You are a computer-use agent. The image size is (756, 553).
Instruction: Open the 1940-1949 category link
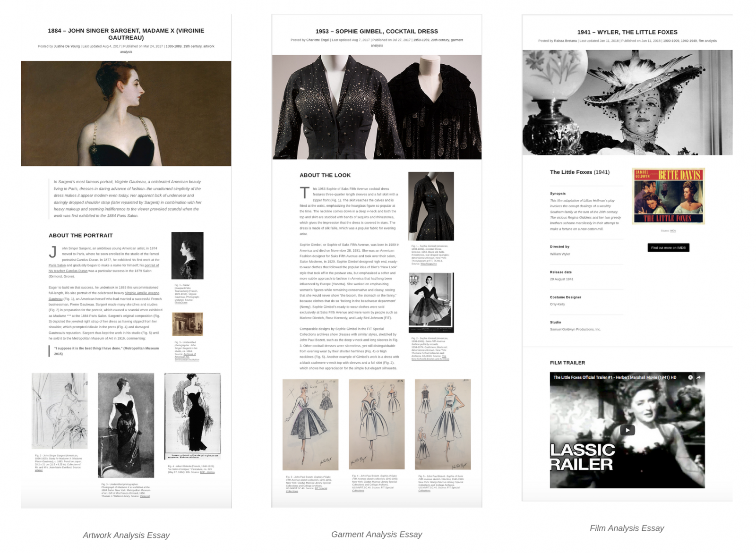(x=689, y=41)
